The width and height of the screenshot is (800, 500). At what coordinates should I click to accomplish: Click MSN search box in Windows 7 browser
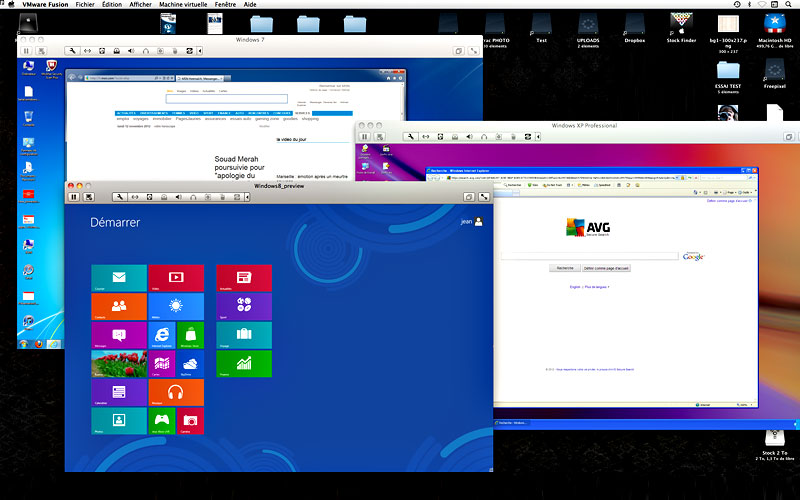pos(227,98)
